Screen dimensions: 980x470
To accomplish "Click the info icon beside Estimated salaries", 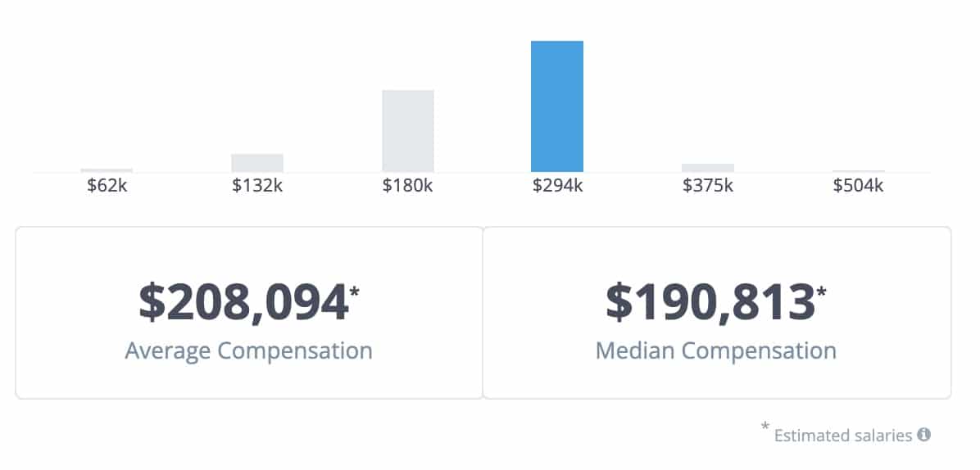I will click(x=923, y=435).
